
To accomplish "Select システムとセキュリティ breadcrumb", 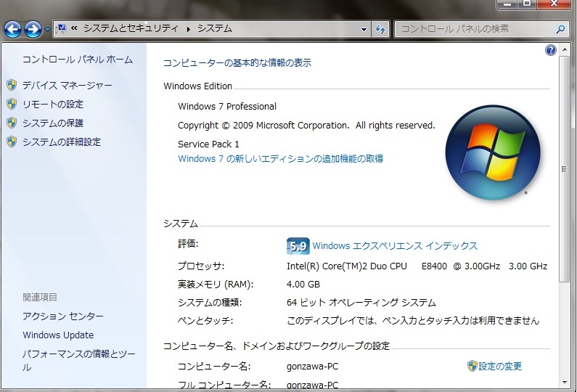I will click(x=131, y=28).
